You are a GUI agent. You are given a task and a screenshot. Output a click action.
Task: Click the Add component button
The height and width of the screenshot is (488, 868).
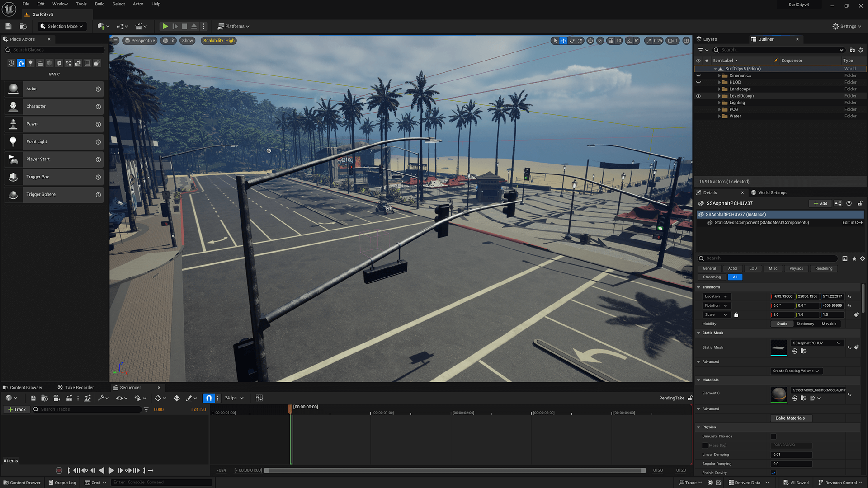[820, 204]
